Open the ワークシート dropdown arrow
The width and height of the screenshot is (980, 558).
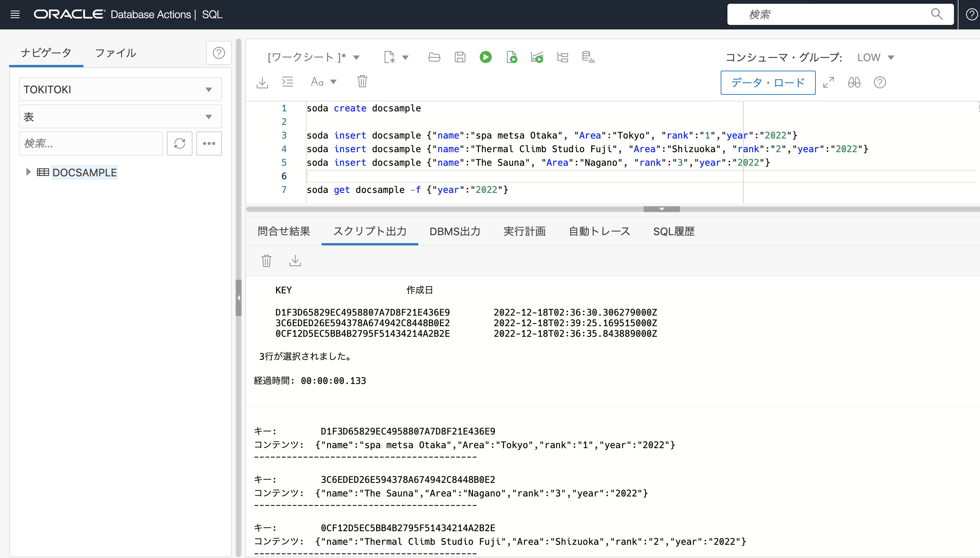tap(356, 58)
